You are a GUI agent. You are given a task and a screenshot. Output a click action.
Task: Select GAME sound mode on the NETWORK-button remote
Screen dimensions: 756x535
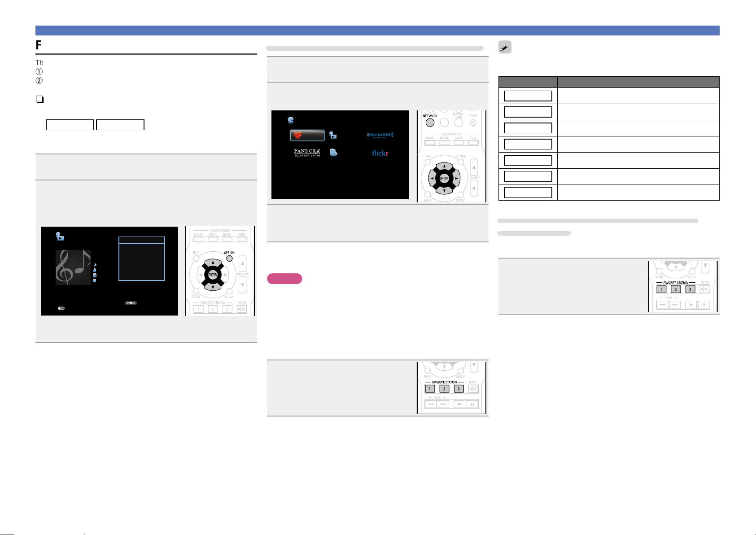point(459,143)
